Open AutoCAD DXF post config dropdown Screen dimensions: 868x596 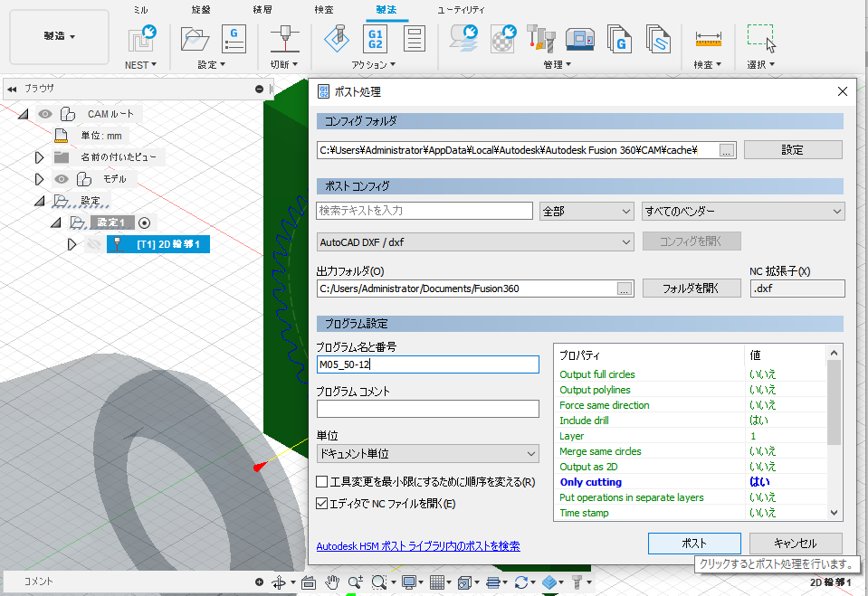475,241
